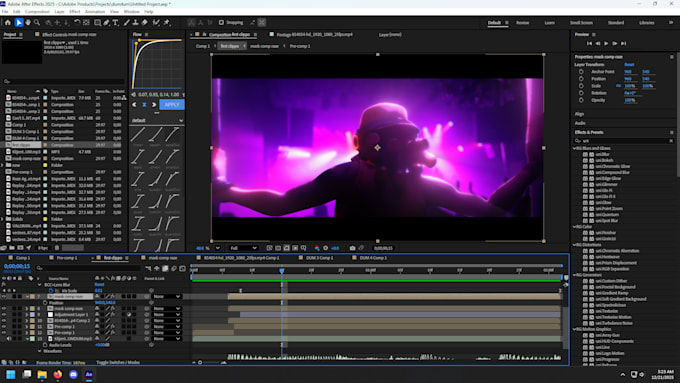680x383 pixels.
Task: Open Firefox from the taskbar
Action: (58, 374)
